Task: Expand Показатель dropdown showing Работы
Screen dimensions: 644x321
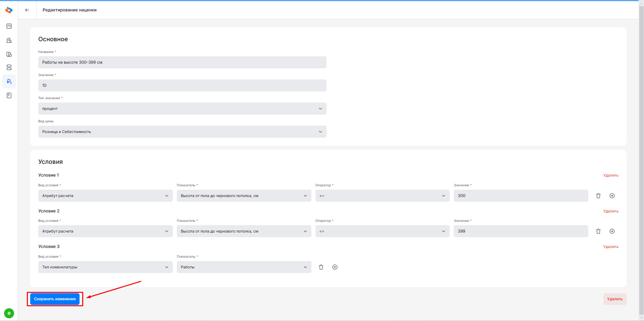Action: tap(244, 267)
